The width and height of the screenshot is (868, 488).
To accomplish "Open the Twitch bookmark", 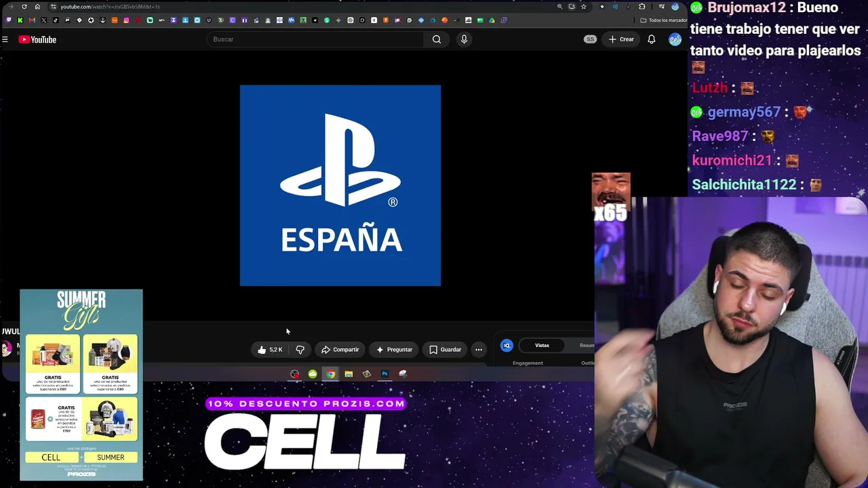I will tap(8, 20).
